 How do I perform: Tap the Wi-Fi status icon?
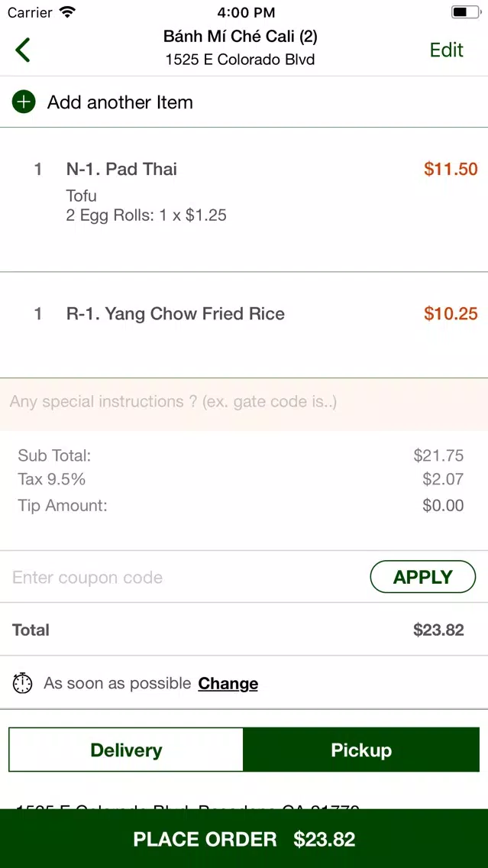click(x=67, y=11)
